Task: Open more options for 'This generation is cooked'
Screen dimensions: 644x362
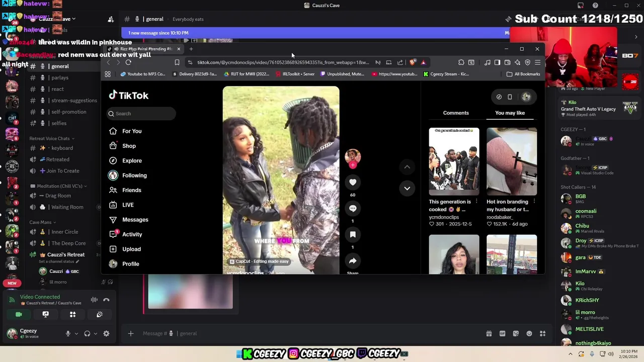Action: (x=476, y=202)
